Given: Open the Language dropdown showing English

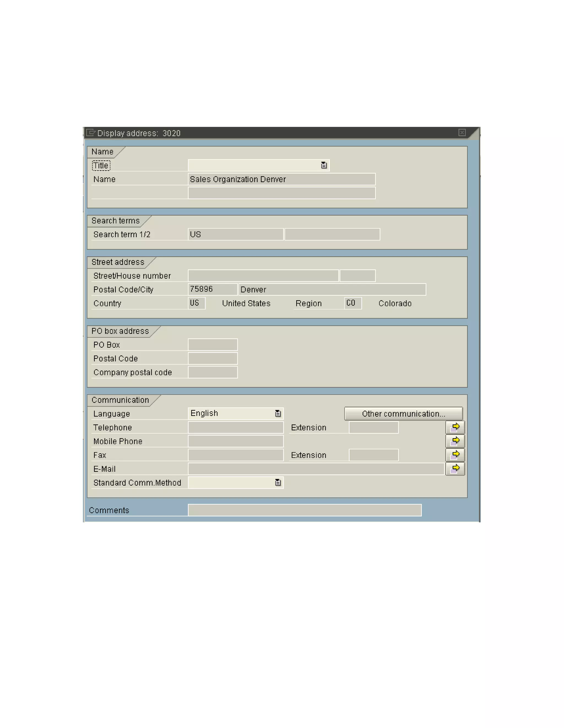Looking at the screenshot, I should pos(278,414).
